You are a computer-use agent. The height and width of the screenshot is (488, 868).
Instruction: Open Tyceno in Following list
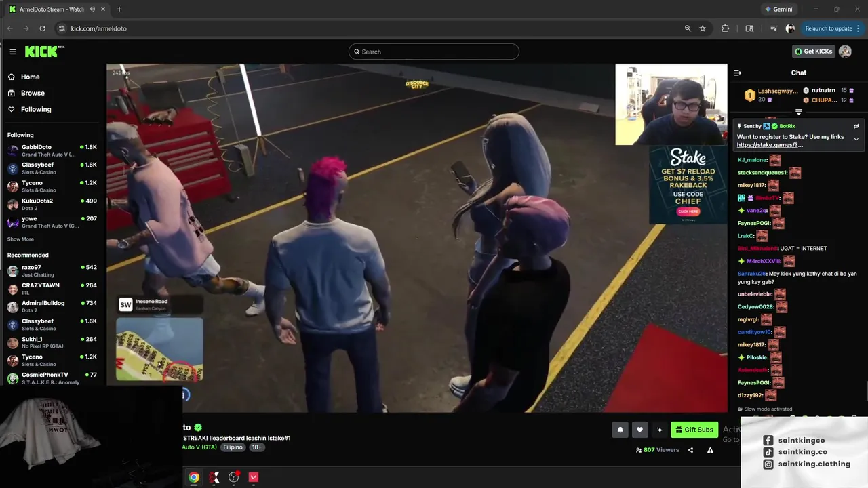pos(52,186)
